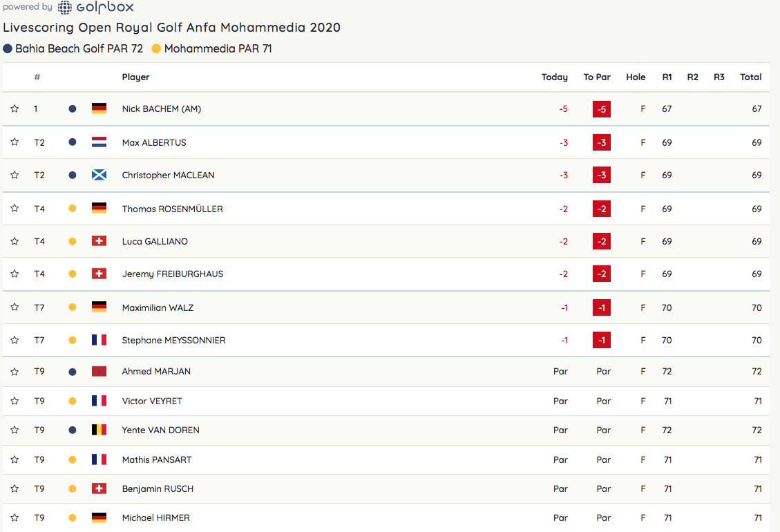Click the Total column header

pos(751,77)
